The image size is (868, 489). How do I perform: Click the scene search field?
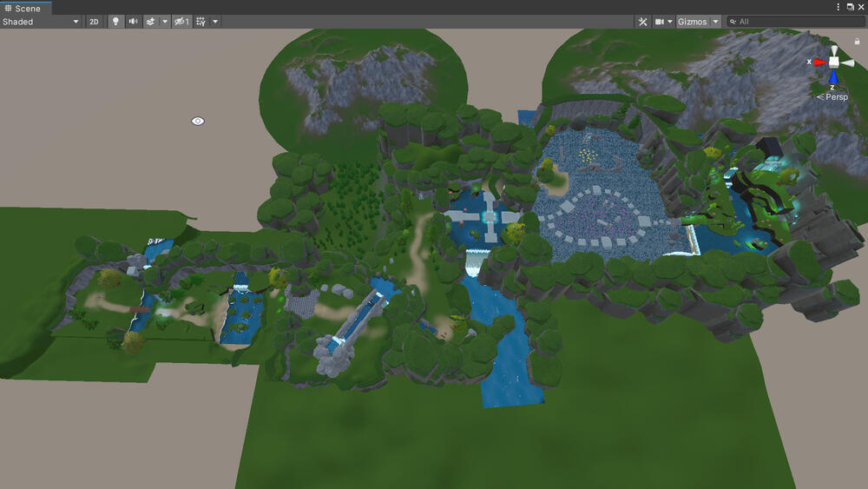click(x=797, y=22)
